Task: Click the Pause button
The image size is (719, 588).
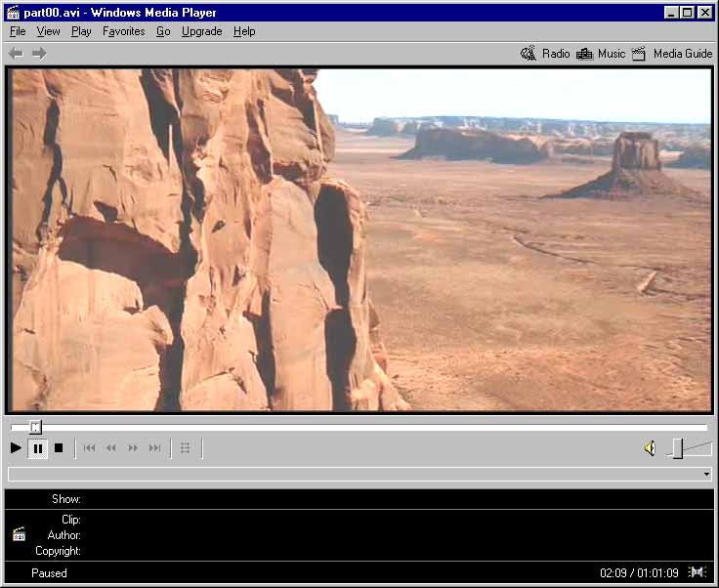Action: (38, 448)
